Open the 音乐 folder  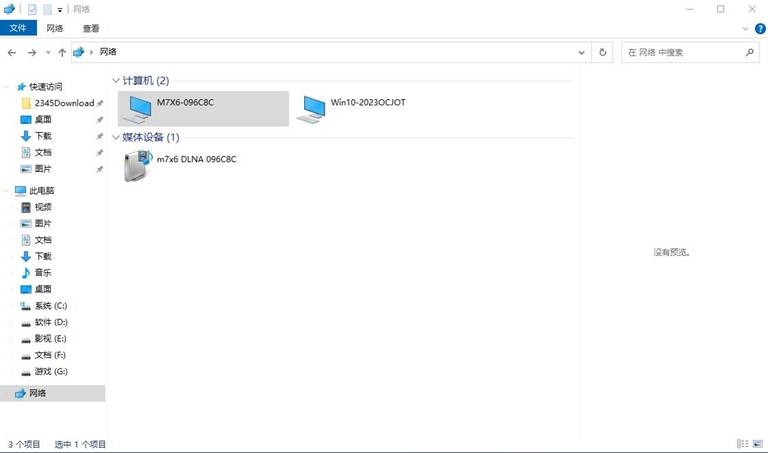click(x=36, y=273)
